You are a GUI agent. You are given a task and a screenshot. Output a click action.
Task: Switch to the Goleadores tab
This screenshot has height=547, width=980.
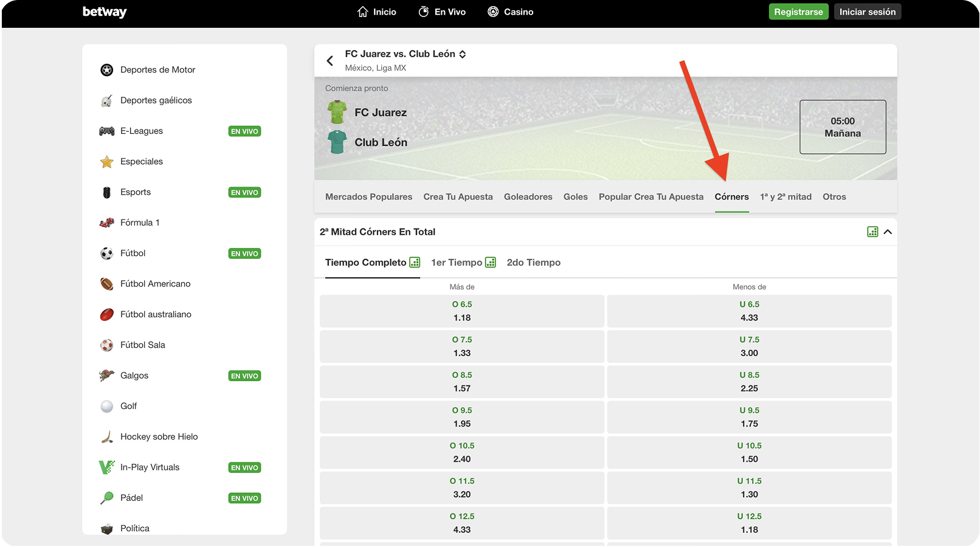(528, 197)
